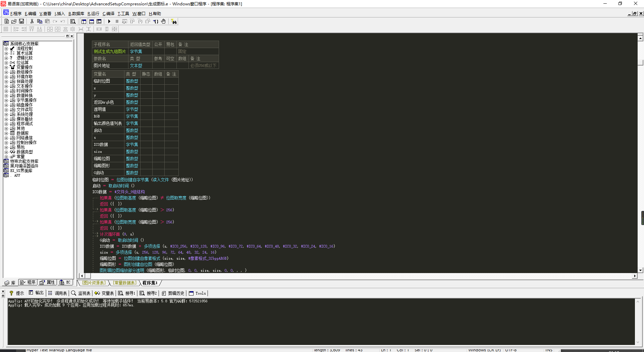Toggle the first panel layout view button

84,21
